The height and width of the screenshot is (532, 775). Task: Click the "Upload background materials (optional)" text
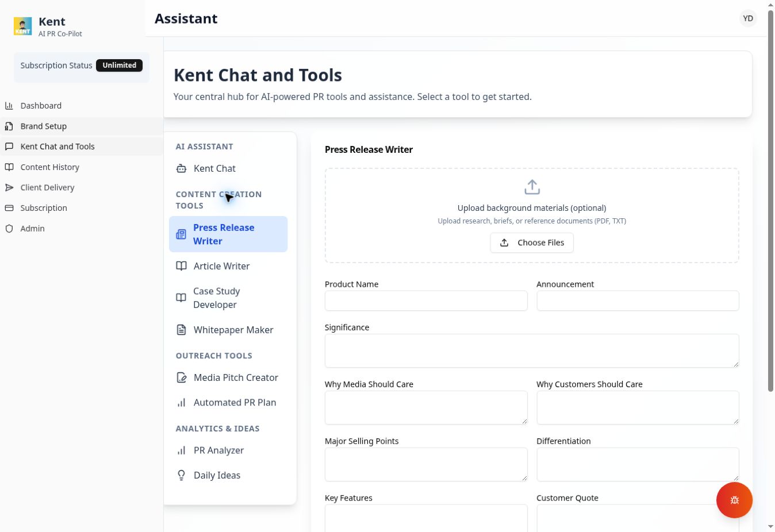(x=532, y=208)
